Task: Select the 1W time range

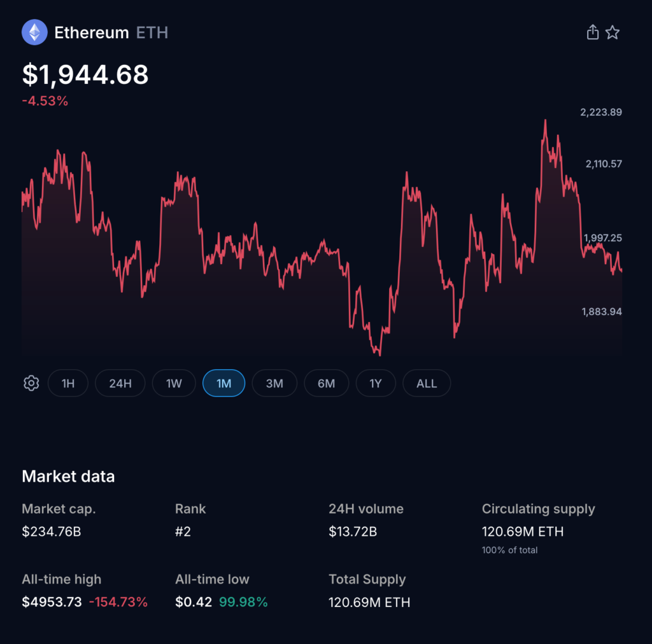Action: click(174, 383)
